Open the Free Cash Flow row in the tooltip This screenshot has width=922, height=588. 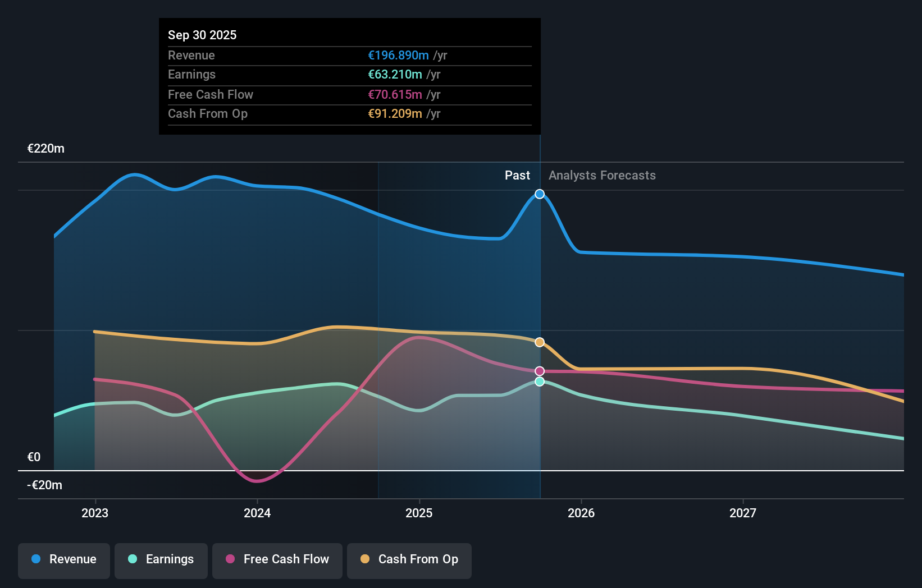pyautogui.click(x=210, y=94)
